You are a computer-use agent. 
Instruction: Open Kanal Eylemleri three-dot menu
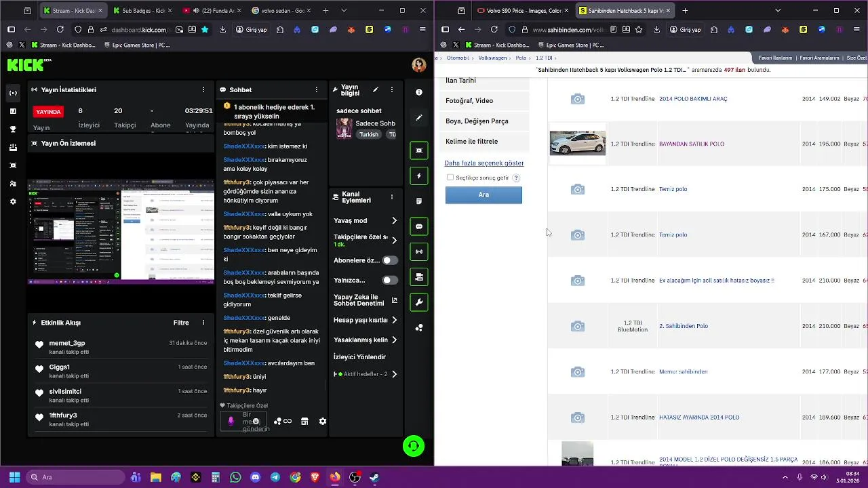click(391, 197)
